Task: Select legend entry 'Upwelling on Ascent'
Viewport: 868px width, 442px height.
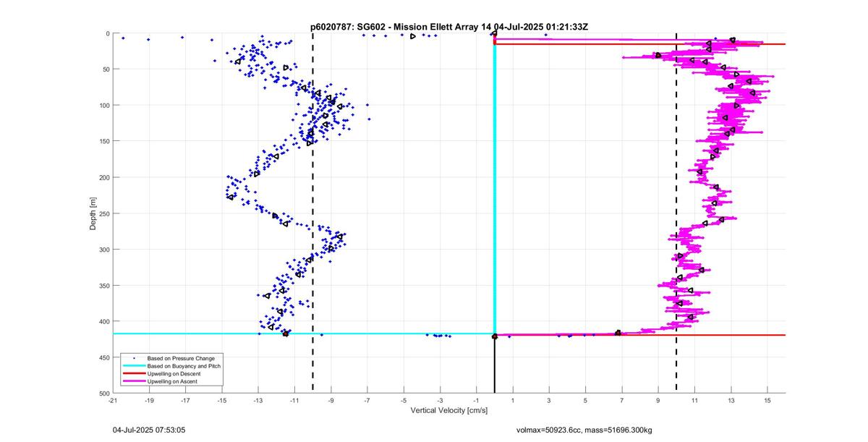Action: tap(172, 381)
